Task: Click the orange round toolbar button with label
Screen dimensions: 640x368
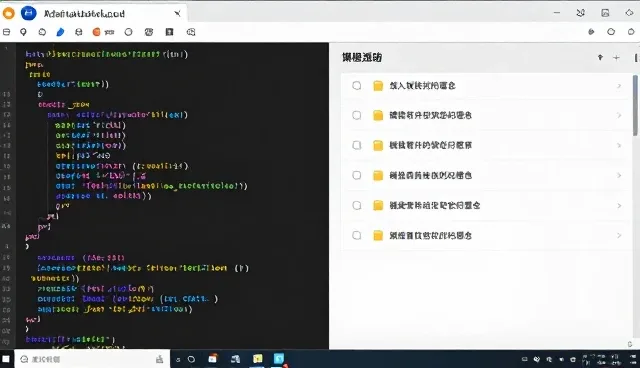Action: pyautogui.click(x=103, y=32)
